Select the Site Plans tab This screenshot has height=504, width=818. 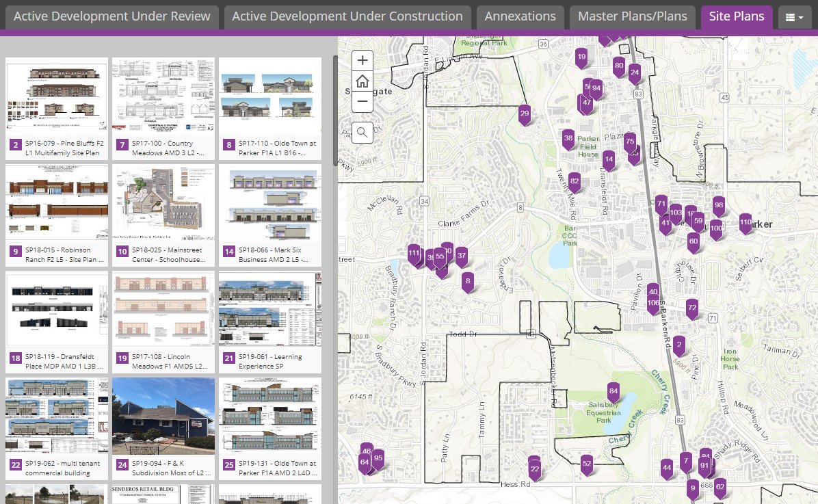click(x=737, y=16)
